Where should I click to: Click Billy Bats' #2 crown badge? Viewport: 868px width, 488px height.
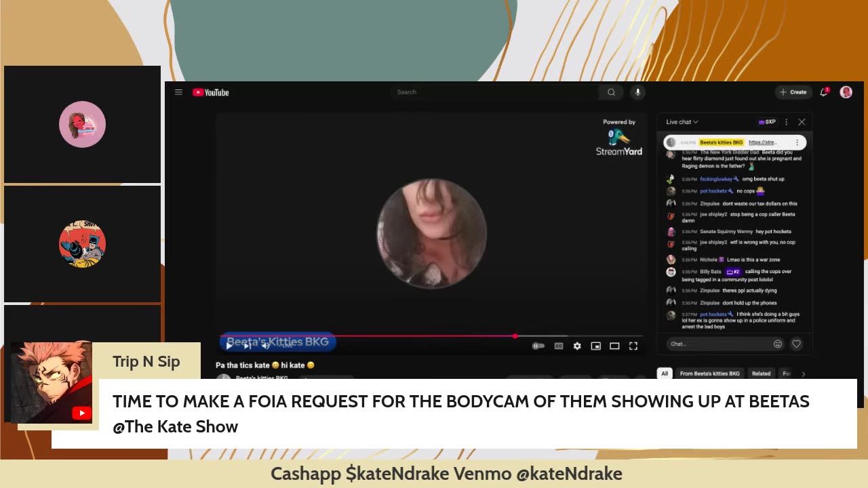pos(733,272)
